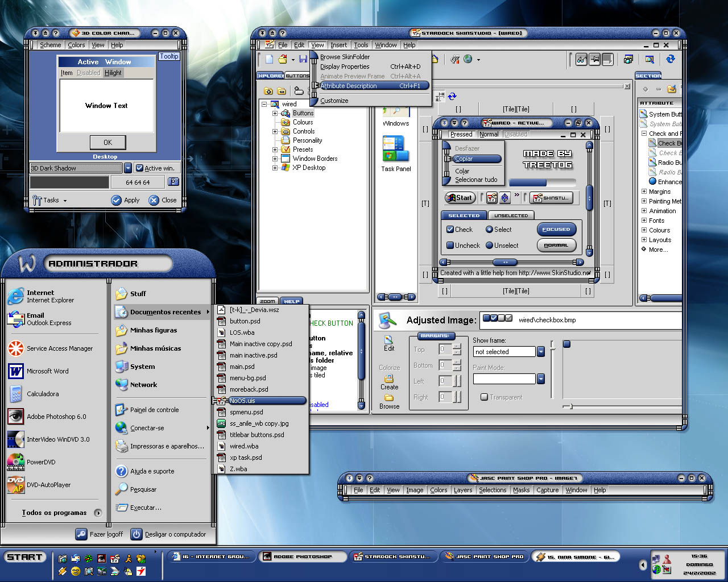The height and width of the screenshot is (582, 728).
Task: Click the OK button in Window Text preview
Action: pyautogui.click(x=107, y=142)
